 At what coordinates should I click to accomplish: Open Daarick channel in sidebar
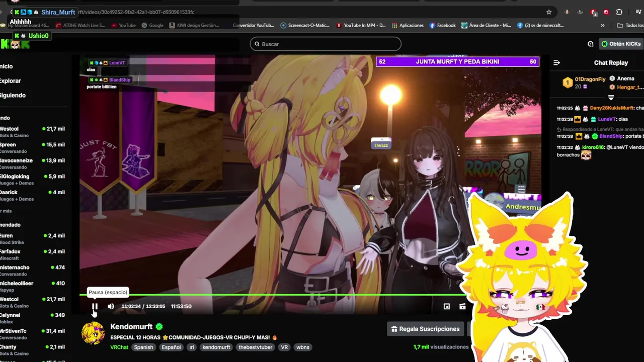[33, 195]
